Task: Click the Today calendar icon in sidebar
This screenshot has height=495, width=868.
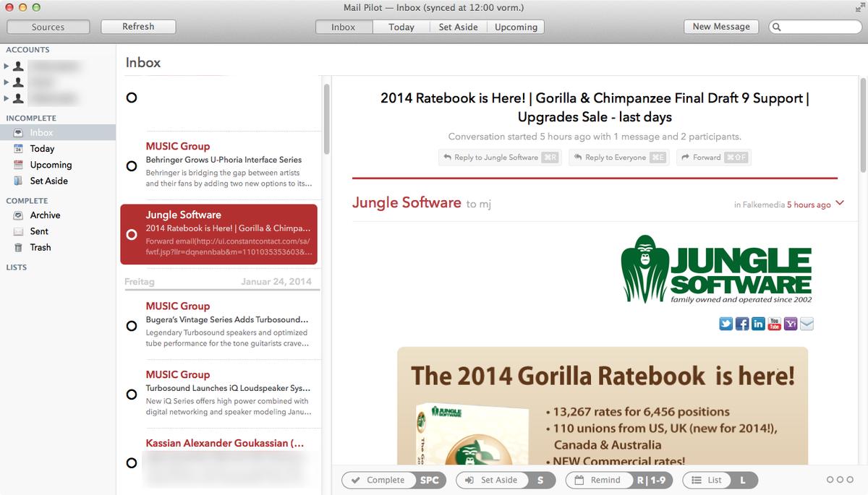Action: 19,148
